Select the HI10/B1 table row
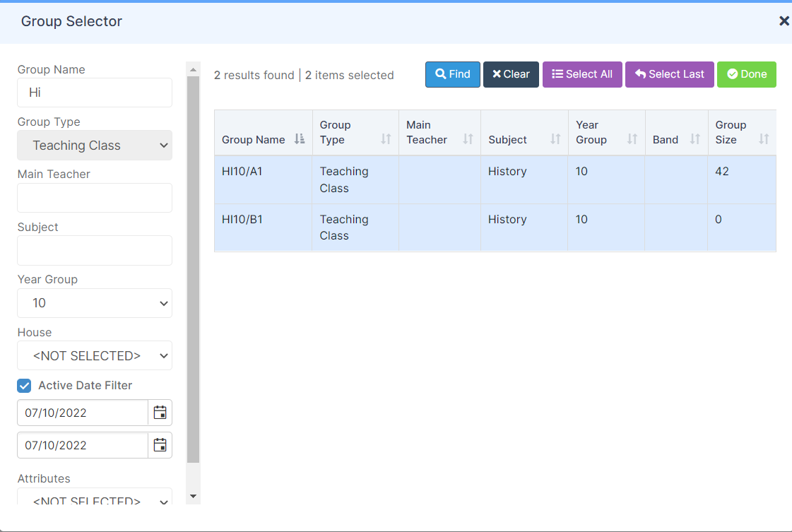Image resolution: width=792 pixels, height=532 pixels. tap(495, 227)
